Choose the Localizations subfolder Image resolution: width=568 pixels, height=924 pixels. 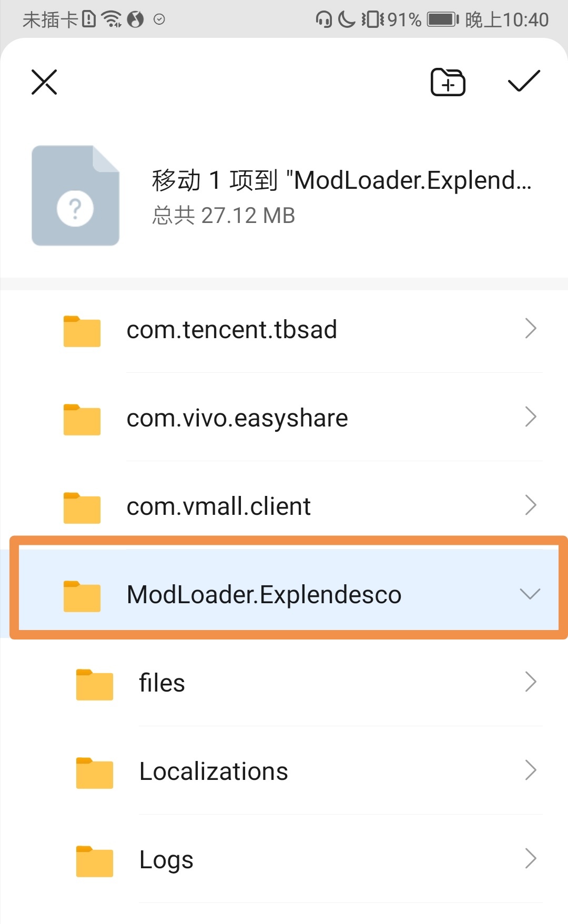click(214, 771)
